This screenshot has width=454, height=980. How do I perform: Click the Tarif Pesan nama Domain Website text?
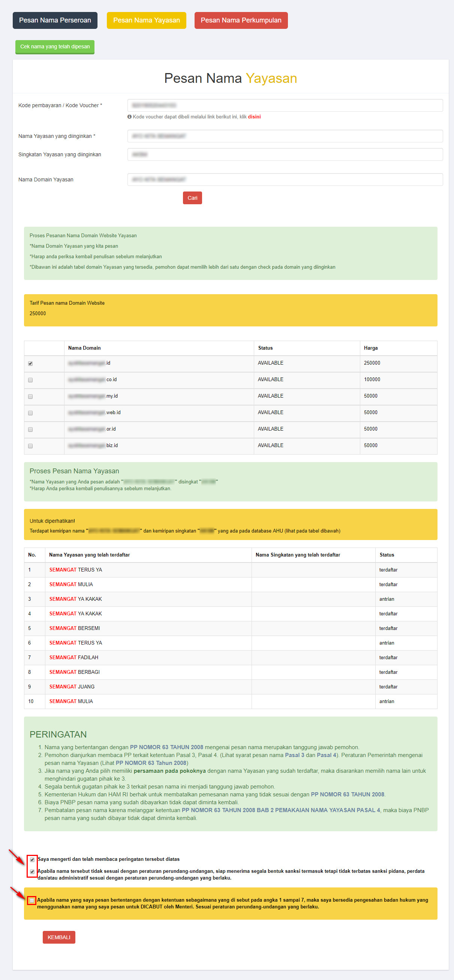tap(67, 303)
